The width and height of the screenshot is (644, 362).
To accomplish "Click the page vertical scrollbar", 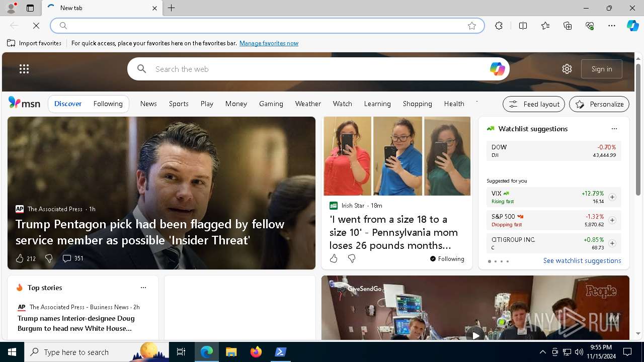I will pos(638,129).
